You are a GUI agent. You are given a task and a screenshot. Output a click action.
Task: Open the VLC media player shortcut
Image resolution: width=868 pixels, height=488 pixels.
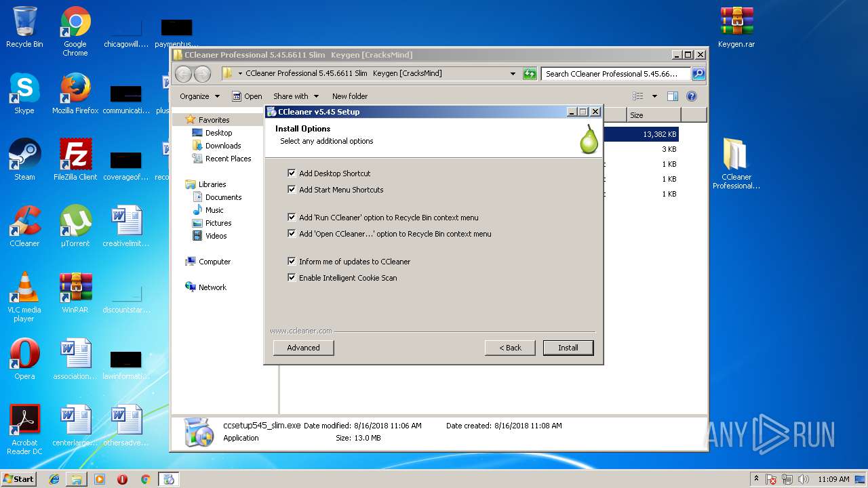24,297
